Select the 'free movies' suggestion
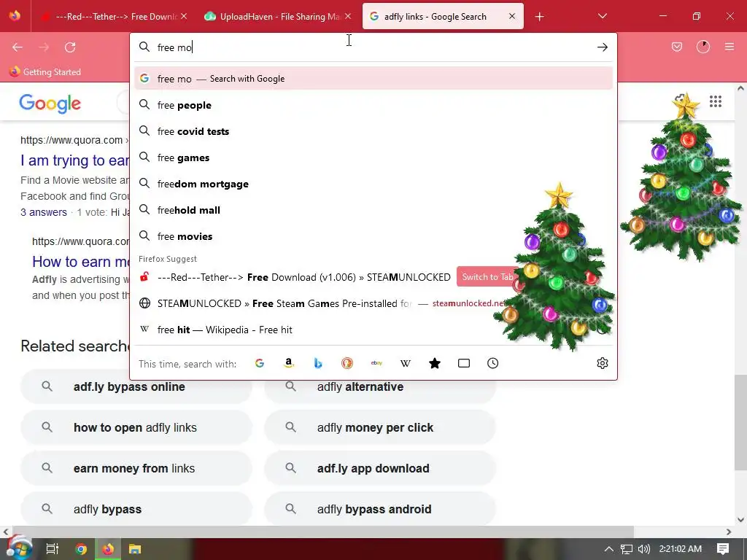The width and height of the screenshot is (747, 560). pyautogui.click(x=373, y=236)
